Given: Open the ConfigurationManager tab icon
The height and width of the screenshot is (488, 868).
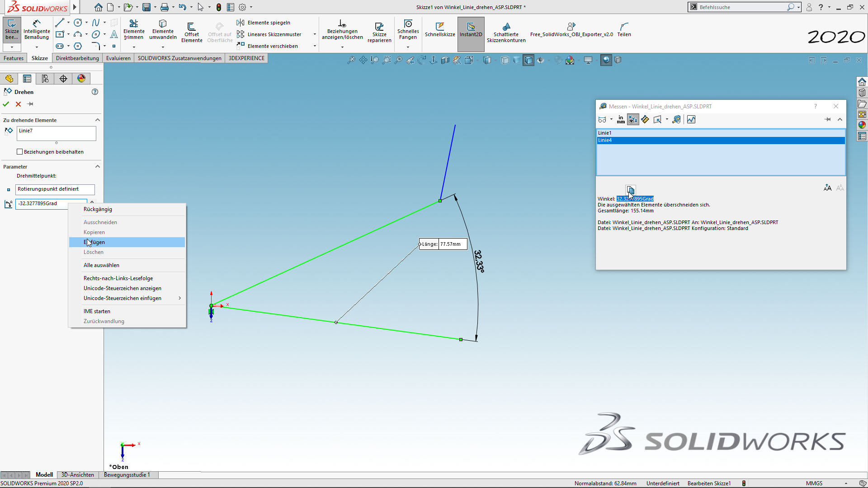Looking at the screenshot, I should point(45,79).
